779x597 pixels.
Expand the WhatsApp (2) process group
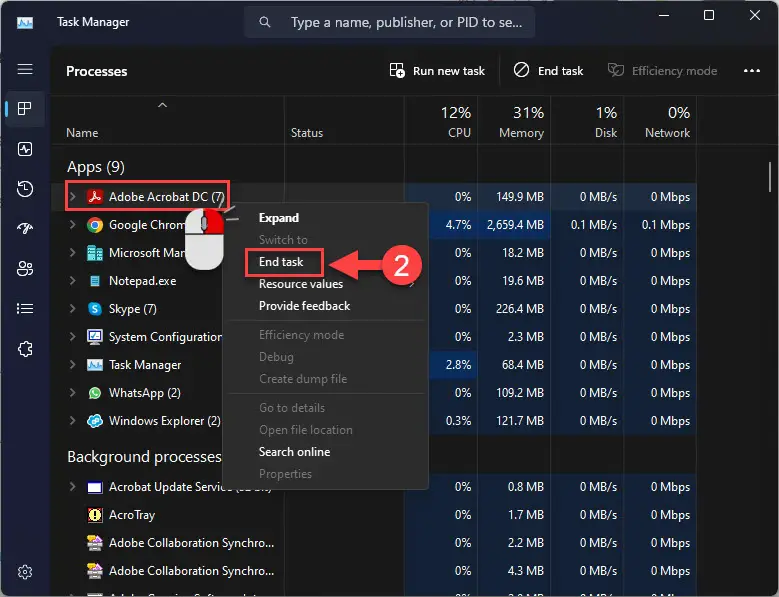point(73,393)
